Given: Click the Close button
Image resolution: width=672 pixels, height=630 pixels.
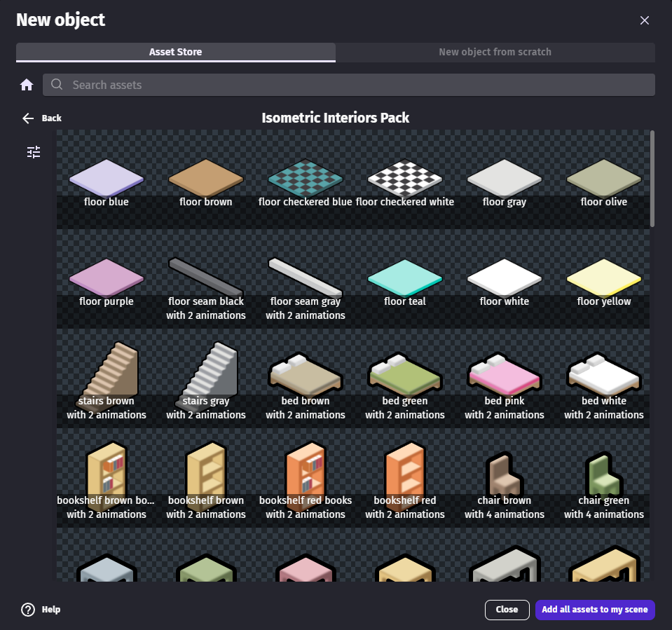Looking at the screenshot, I should [x=507, y=609].
